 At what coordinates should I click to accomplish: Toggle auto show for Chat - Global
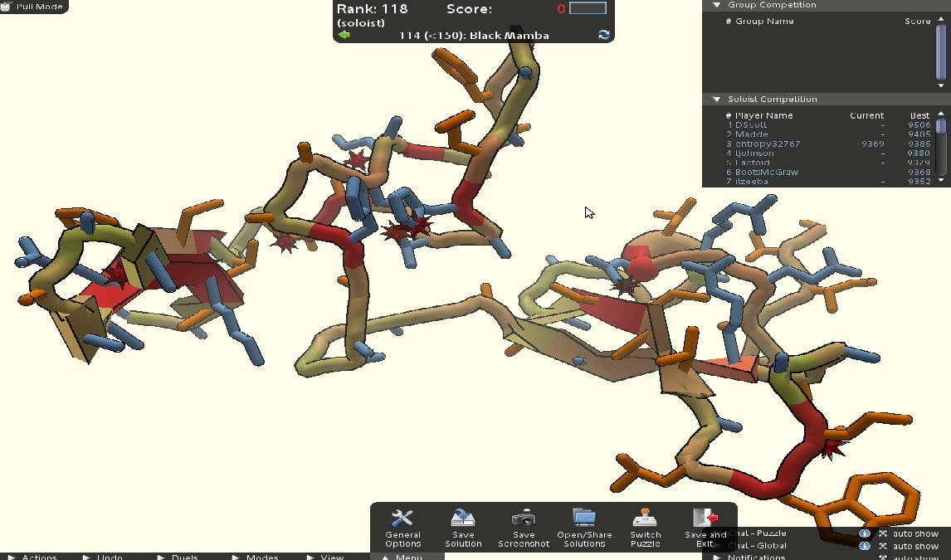coord(883,546)
